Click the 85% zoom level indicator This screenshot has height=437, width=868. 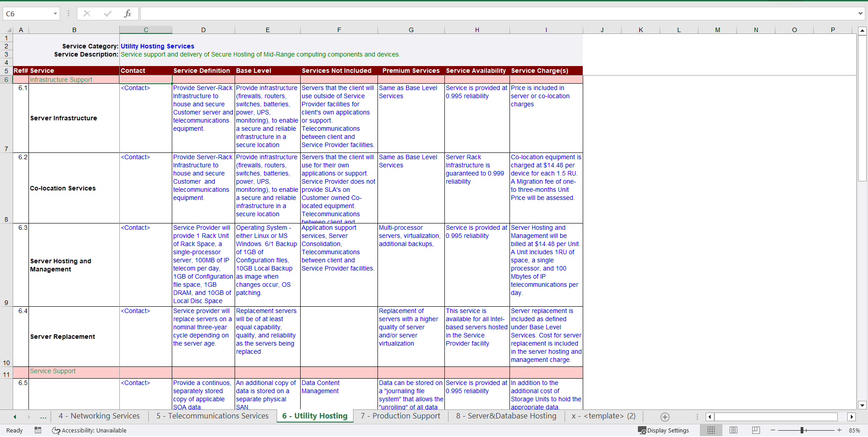click(854, 430)
